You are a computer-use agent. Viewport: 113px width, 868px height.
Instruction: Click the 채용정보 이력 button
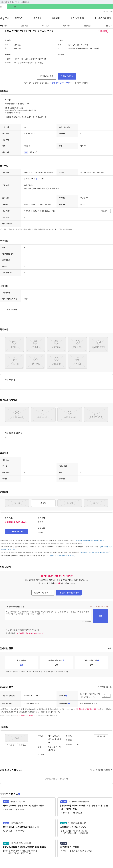pyautogui.click(x=101, y=736)
